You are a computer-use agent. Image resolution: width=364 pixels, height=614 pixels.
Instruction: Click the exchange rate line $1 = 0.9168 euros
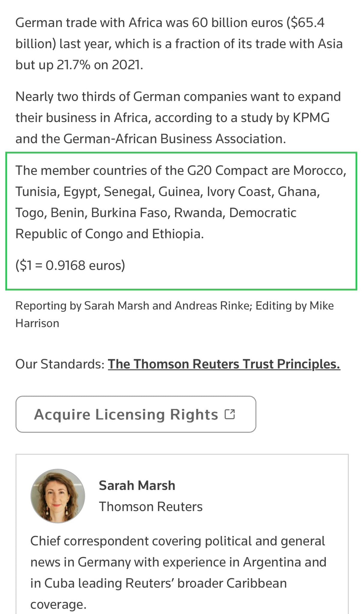coord(70,265)
